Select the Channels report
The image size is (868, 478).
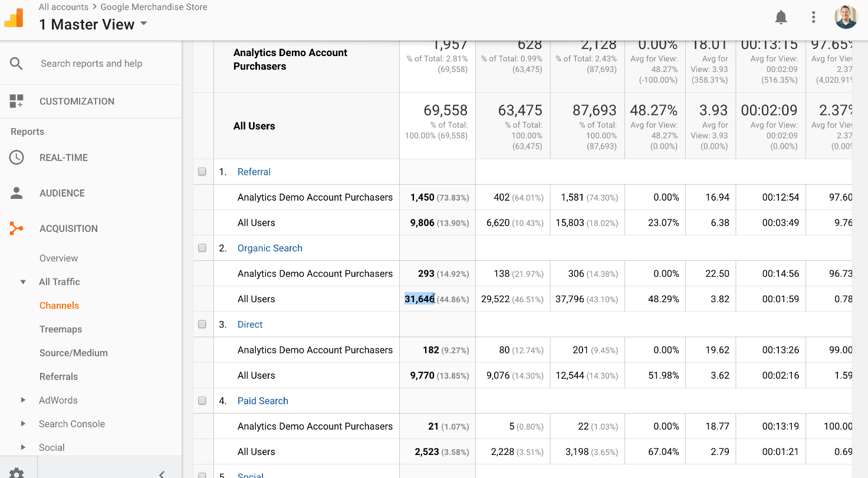[x=59, y=306]
